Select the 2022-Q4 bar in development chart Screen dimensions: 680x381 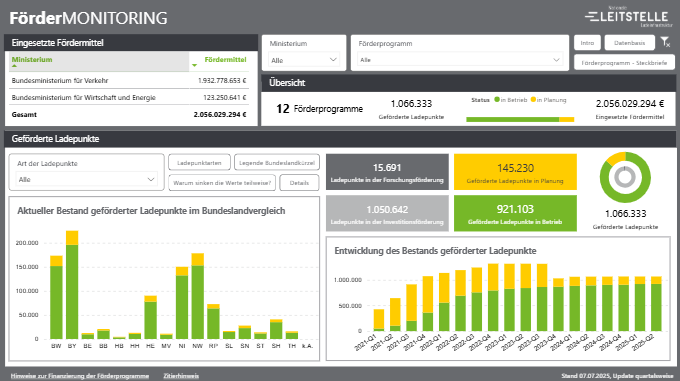pyautogui.click(x=493, y=298)
